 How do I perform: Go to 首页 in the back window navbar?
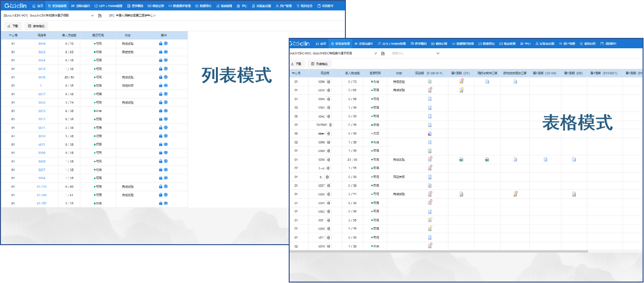[38, 6]
